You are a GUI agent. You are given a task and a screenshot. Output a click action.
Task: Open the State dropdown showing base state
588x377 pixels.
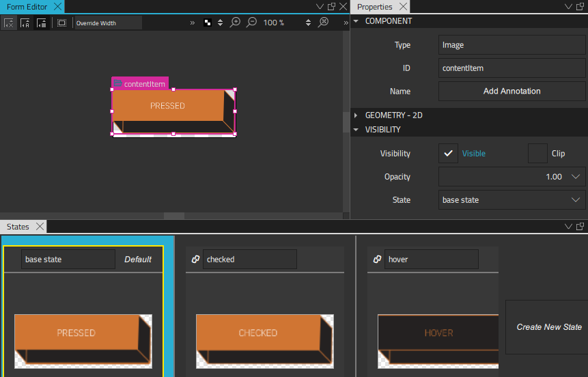pos(512,200)
